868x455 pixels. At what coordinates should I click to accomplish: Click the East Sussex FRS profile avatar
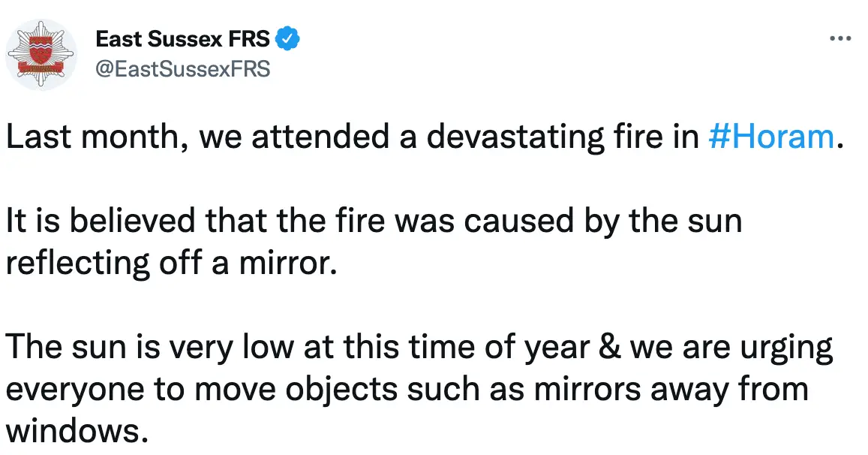[x=42, y=56]
